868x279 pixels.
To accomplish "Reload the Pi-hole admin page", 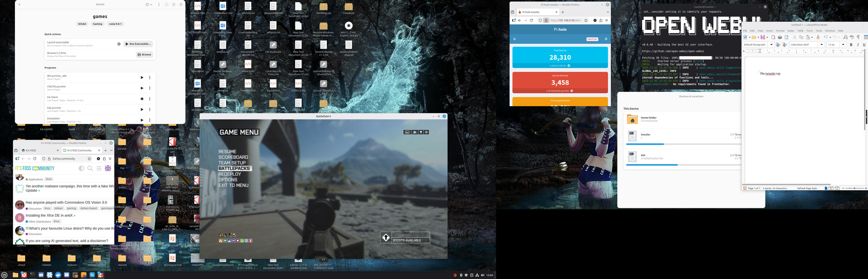I will [x=531, y=20].
